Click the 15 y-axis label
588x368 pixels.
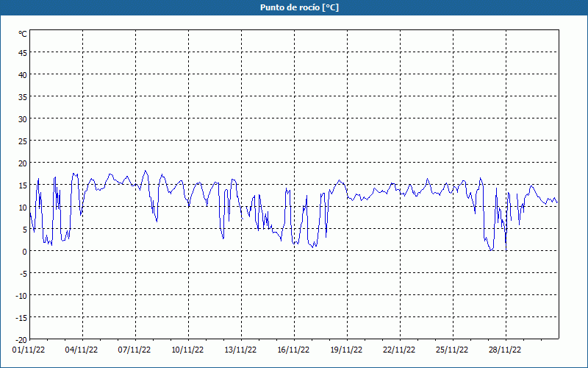(x=23, y=185)
